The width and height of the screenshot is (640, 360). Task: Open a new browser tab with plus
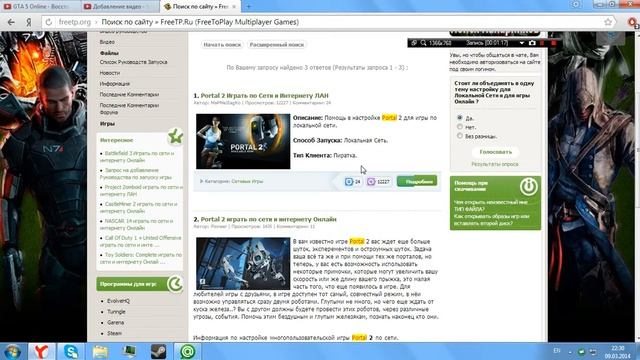coord(248,7)
